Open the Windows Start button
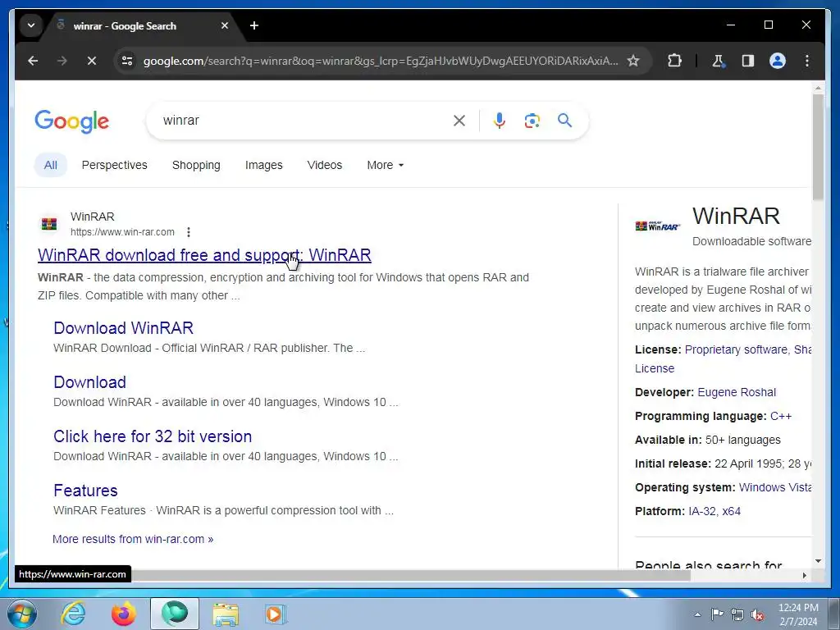The image size is (840, 630). point(22,614)
